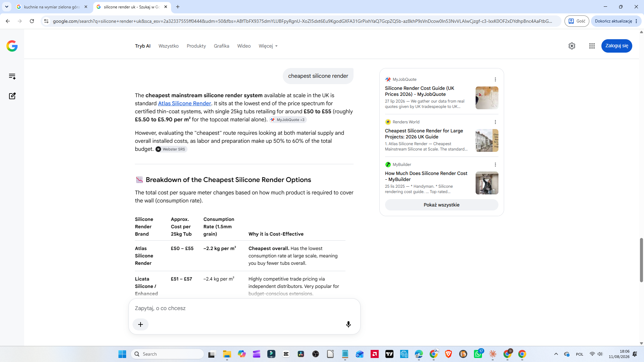
Task: Open options for MyBuilder source card
Action: click(495, 165)
